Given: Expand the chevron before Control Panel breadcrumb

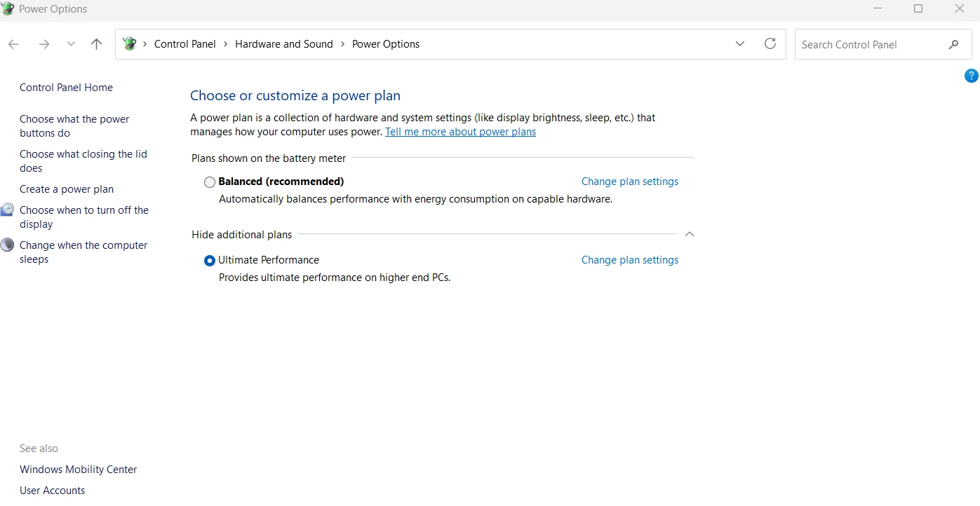Looking at the screenshot, I should [145, 44].
